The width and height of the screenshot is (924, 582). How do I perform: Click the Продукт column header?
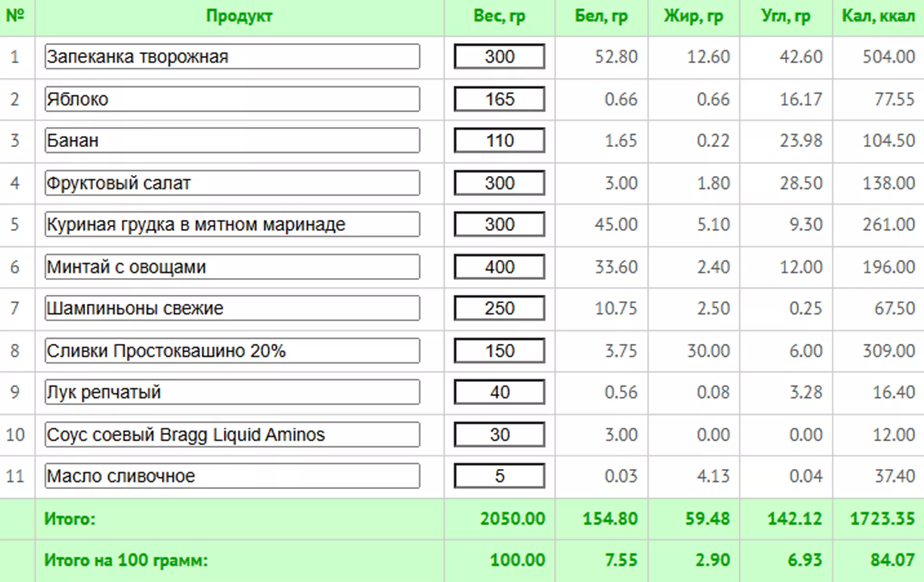(239, 16)
